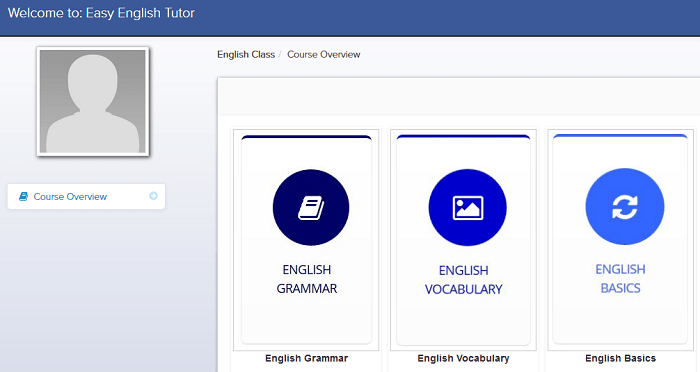
Task: Open Course Overview in the sidebar
Action: pyautogui.click(x=86, y=196)
